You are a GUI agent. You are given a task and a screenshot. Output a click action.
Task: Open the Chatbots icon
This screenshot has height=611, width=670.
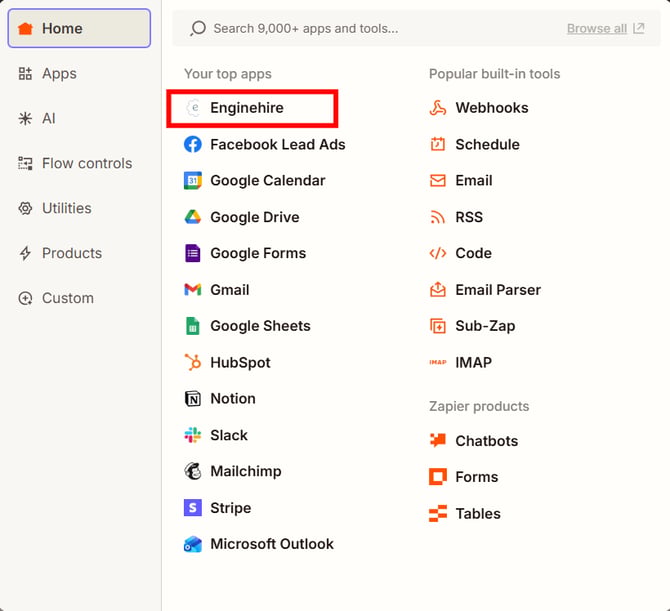(x=438, y=441)
